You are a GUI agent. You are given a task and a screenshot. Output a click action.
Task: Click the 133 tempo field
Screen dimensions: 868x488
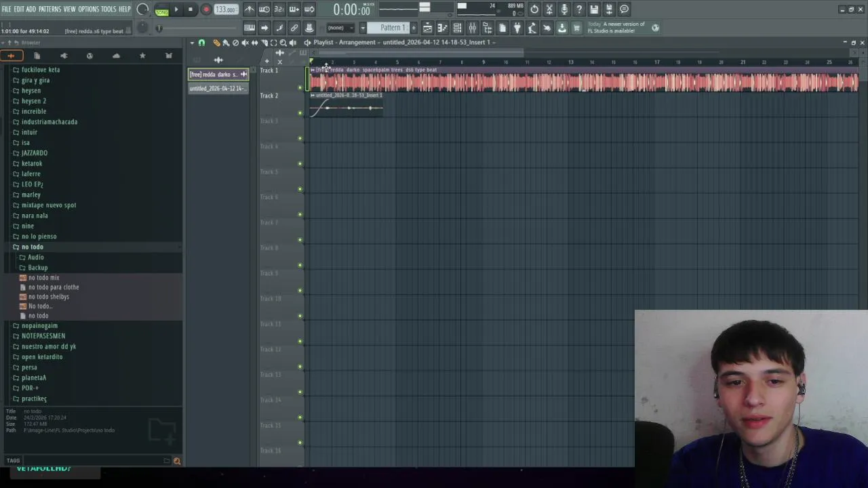(226, 9)
